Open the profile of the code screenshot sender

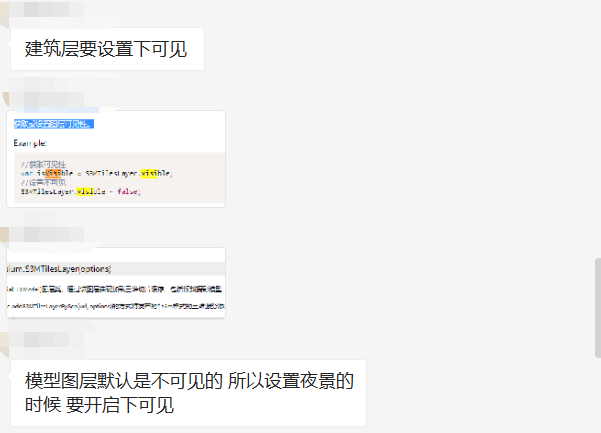click(5, 100)
